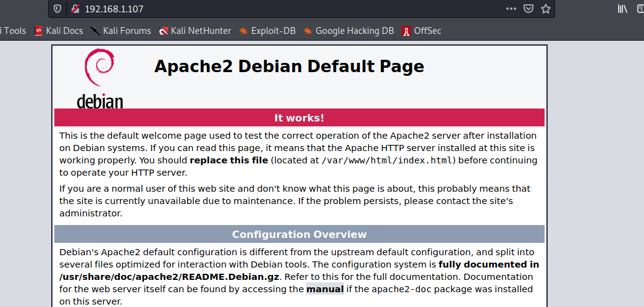Image resolution: width=644 pixels, height=307 pixels.
Task: Open Kali Forums bookmark
Action: pos(121,31)
